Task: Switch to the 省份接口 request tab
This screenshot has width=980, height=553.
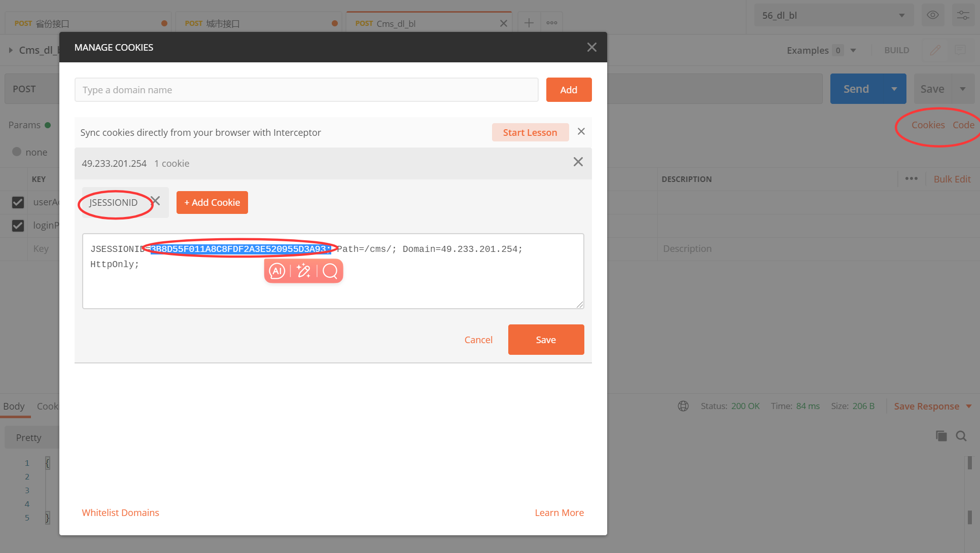Action: coord(52,23)
